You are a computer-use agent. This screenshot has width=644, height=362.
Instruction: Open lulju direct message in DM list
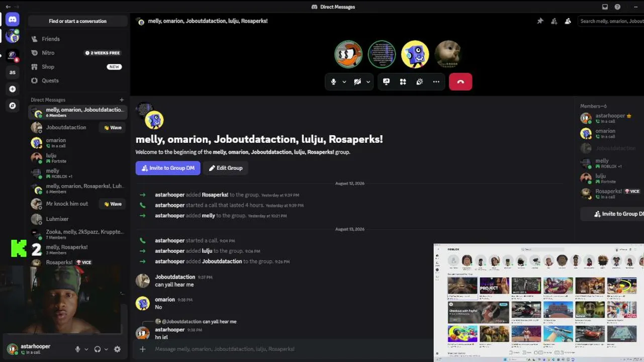(78, 158)
